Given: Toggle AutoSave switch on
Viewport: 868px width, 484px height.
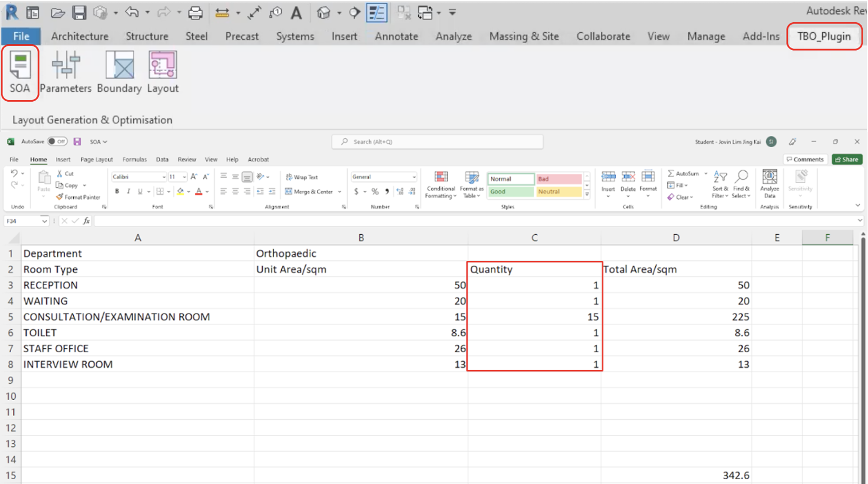Looking at the screenshot, I should [57, 142].
